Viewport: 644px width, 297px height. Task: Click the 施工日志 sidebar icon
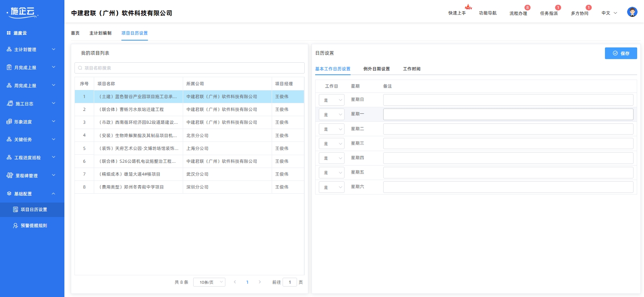[x=10, y=103]
